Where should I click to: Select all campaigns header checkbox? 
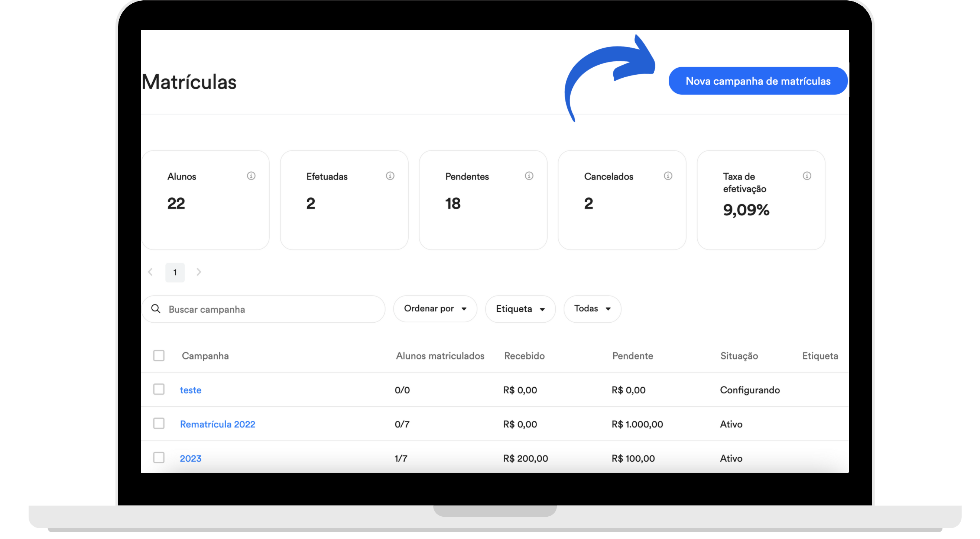(159, 355)
